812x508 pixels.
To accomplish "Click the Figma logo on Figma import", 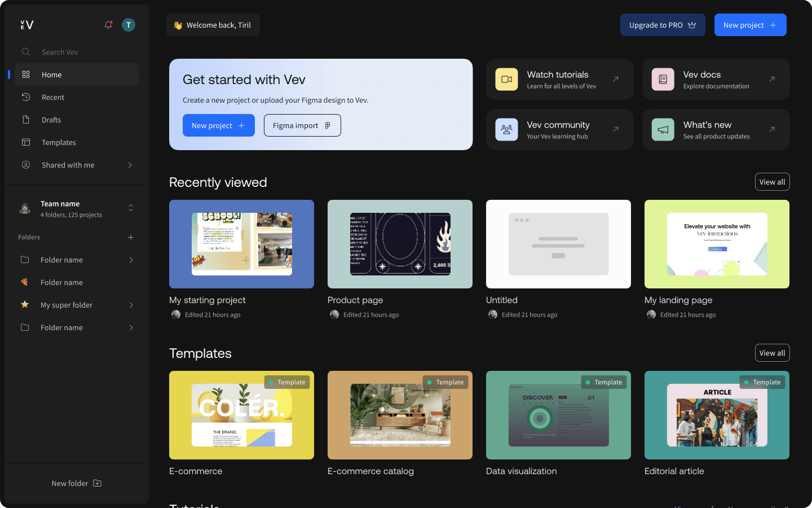I will pos(328,125).
